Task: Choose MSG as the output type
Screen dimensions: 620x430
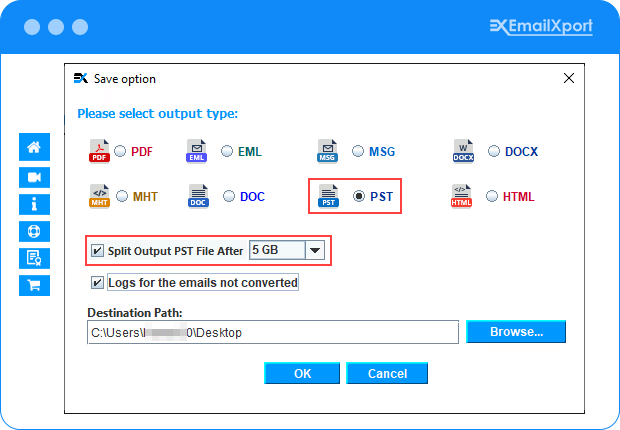Action: pos(358,152)
